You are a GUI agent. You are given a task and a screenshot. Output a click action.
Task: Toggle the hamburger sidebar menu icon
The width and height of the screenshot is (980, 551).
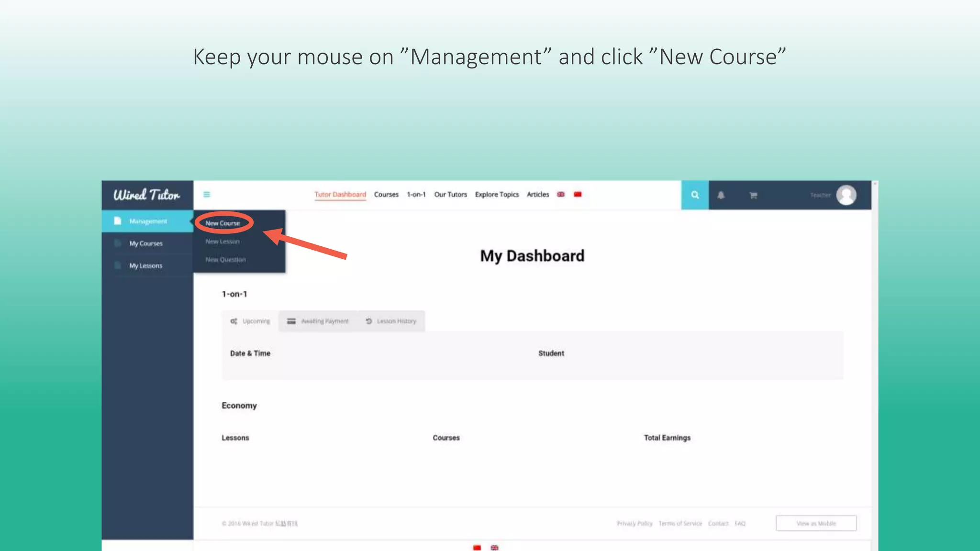[207, 194]
